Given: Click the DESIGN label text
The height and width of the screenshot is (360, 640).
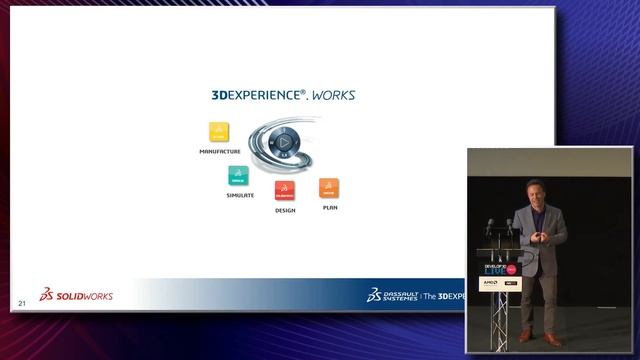Looking at the screenshot, I should coord(285,211).
